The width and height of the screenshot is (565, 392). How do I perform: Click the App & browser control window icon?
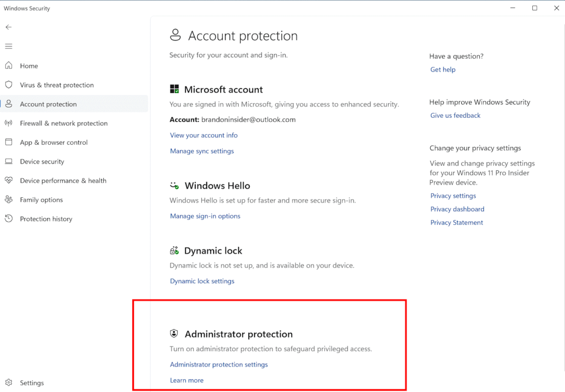click(x=9, y=142)
